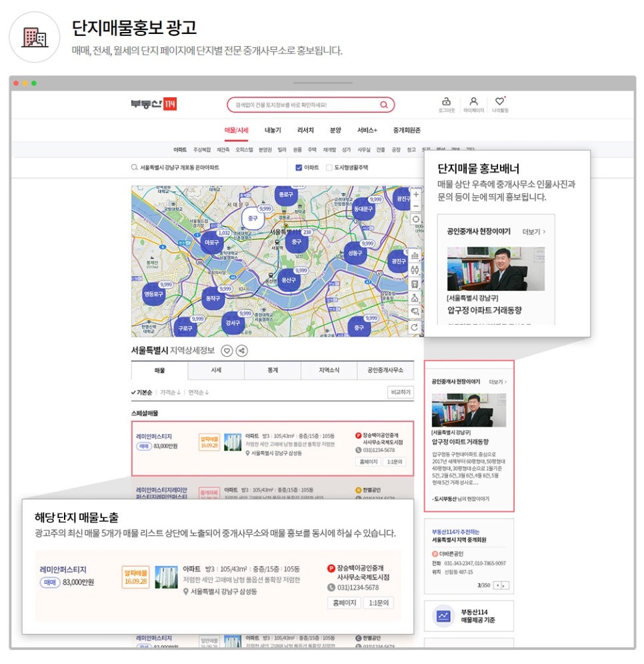Open 레미안퍼스티지 link in highlighted listing
The height and width of the screenshot is (664, 644).
pyautogui.click(x=154, y=436)
